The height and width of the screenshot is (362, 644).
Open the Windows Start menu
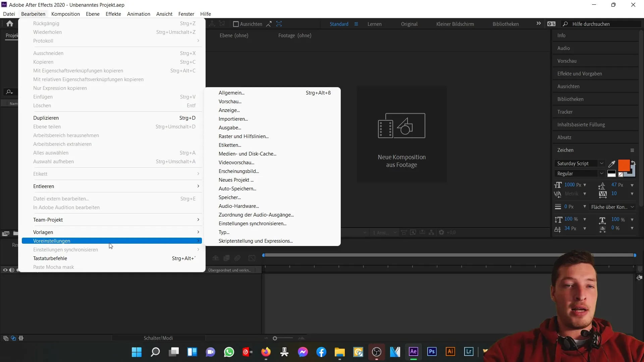137,352
